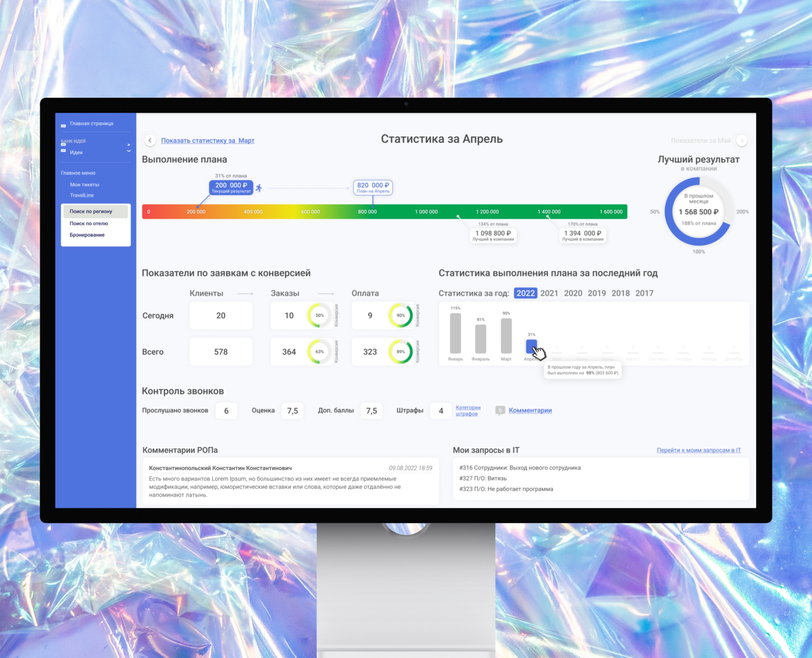
Task: Click the forward arrow next to Май
Action: (742, 141)
